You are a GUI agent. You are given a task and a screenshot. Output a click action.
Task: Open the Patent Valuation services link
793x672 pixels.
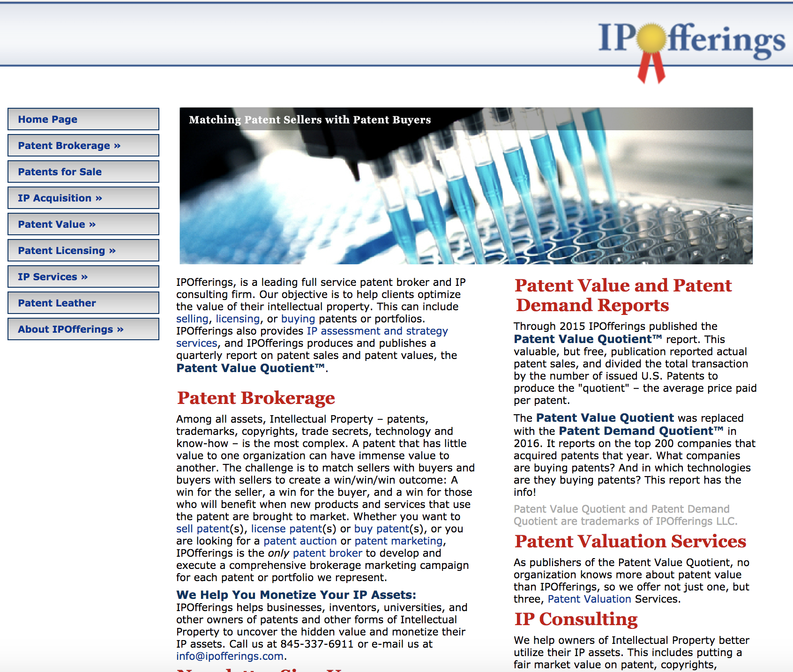coord(589,599)
